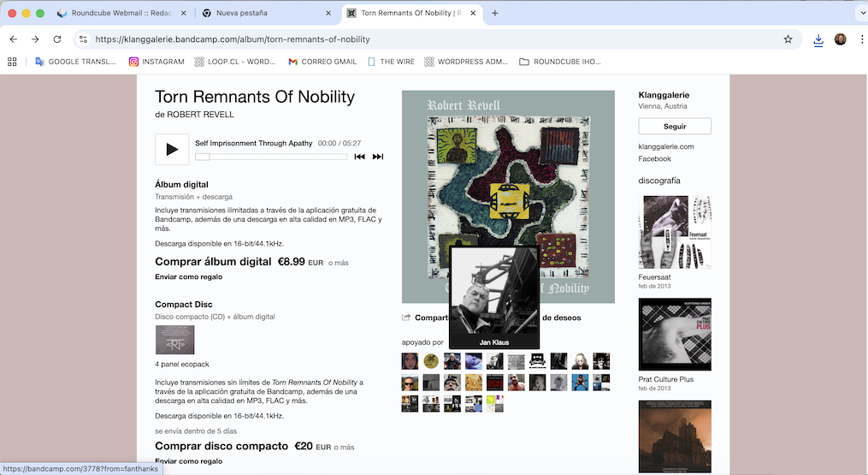The image size is (868, 475).
Task: Open the apps grid in bookmarks bar
Action: pos(12,62)
